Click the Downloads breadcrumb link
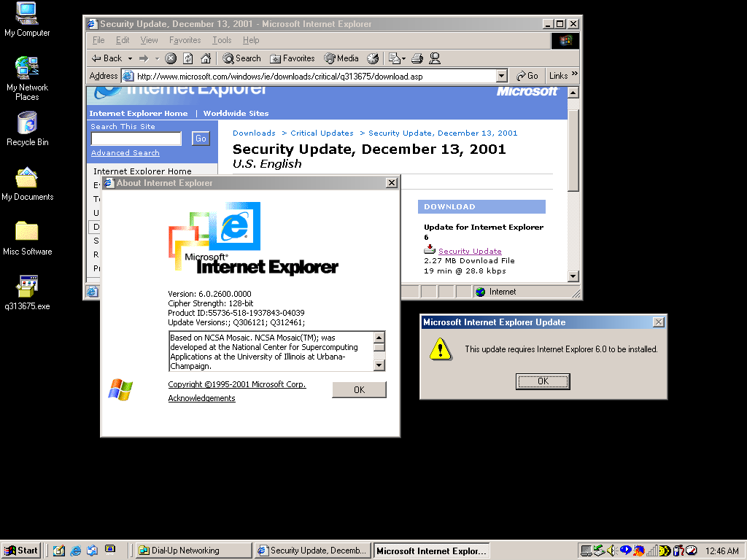Screen dimensions: 747x560 pos(254,133)
